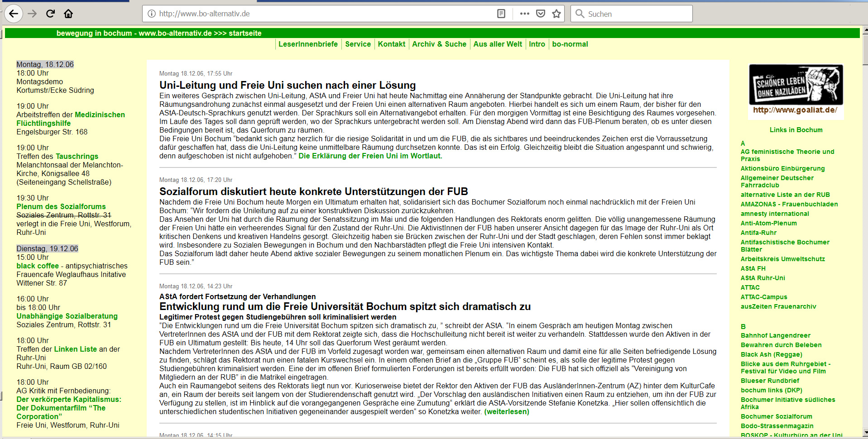
Task: Open the Tauschrings link
Action: (x=77, y=156)
